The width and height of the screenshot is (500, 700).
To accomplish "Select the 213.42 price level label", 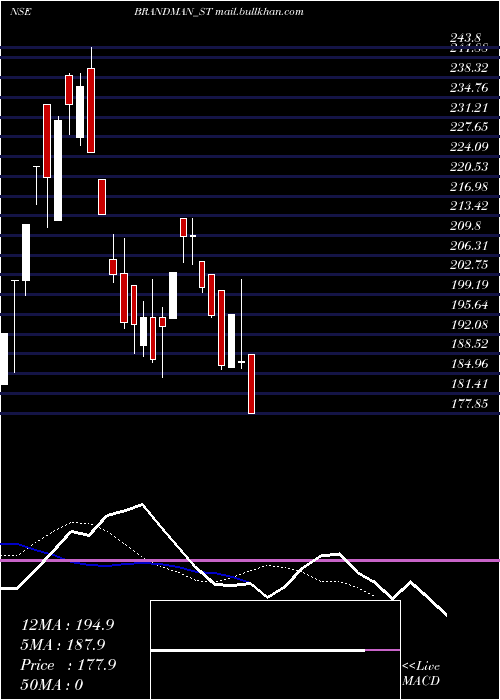I will pyautogui.click(x=469, y=206).
